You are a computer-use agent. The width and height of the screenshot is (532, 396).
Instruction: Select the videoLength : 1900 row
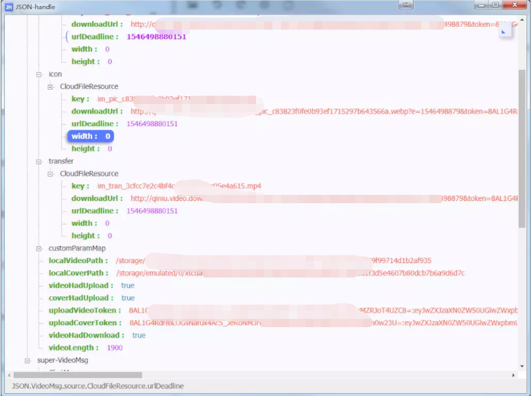coord(85,348)
